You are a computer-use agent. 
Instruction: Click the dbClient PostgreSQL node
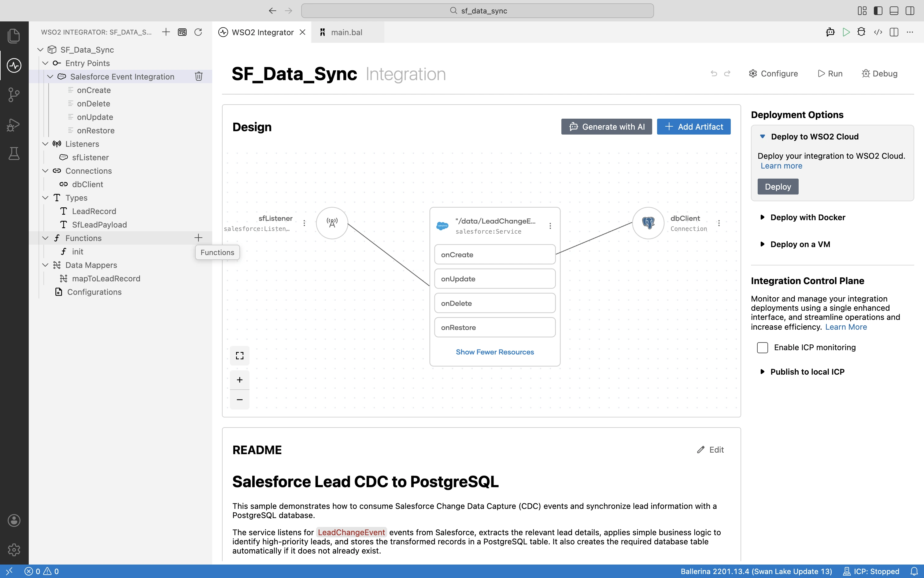pos(648,223)
